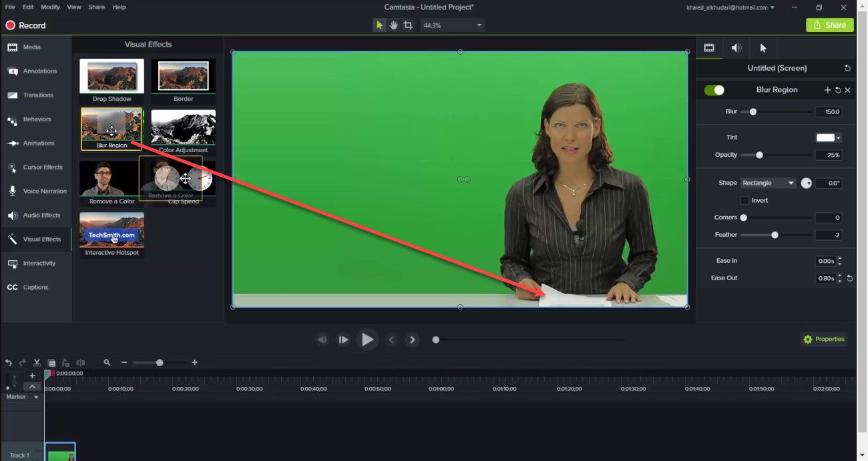Remove the Blur Region effect
The width and height of the screenshot is (868, 461).
[848, 90]
